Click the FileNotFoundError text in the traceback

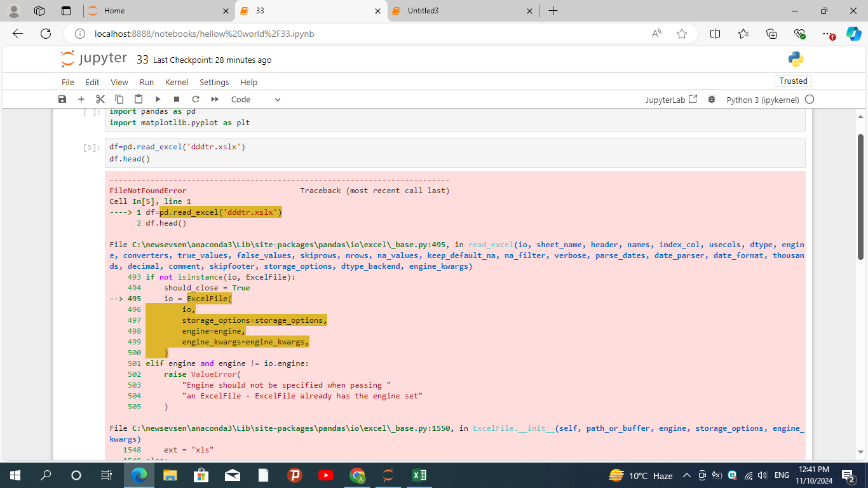pos(147,191)
